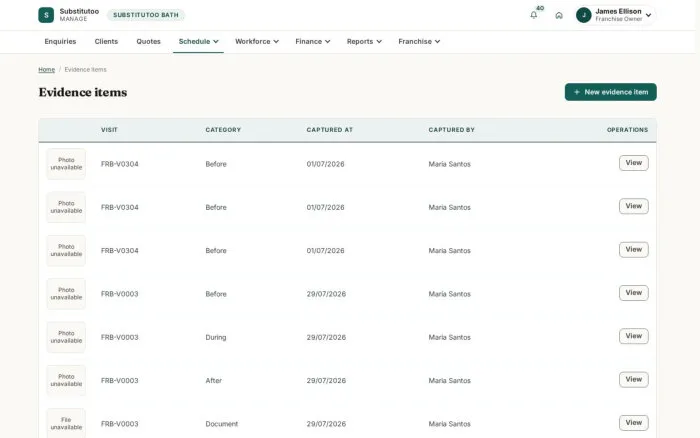
Task: Expand the user account menu chevron
Action: [649, 15]
